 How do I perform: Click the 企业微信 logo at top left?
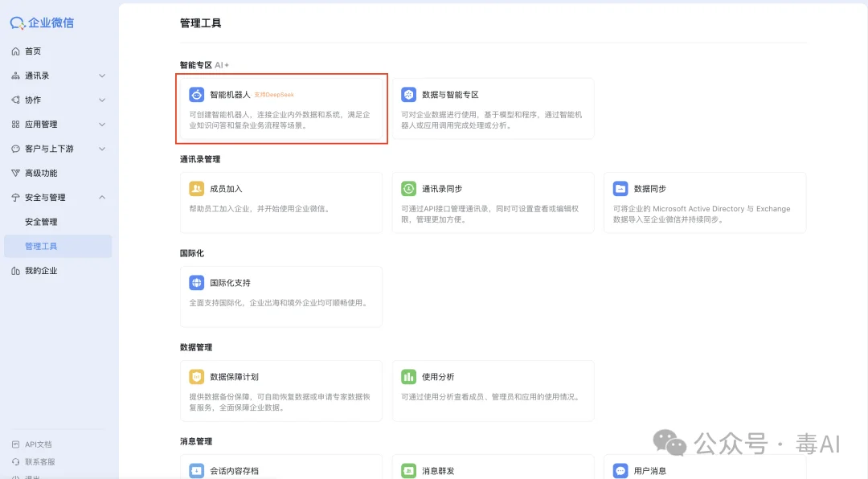coord(42,22)
